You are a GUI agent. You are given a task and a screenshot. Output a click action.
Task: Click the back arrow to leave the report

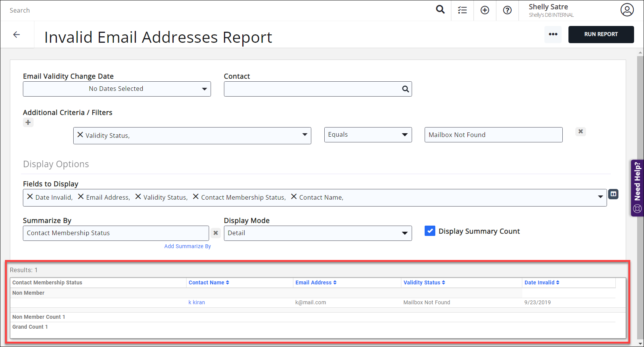(17, 34)
